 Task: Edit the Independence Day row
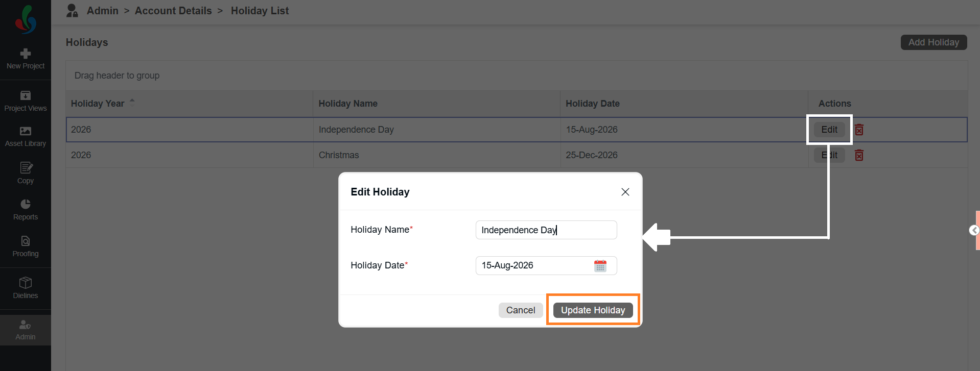tap(829, 130)
